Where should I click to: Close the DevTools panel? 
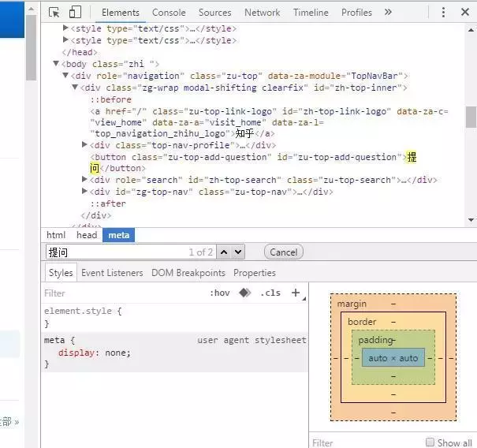click(465, 12)
